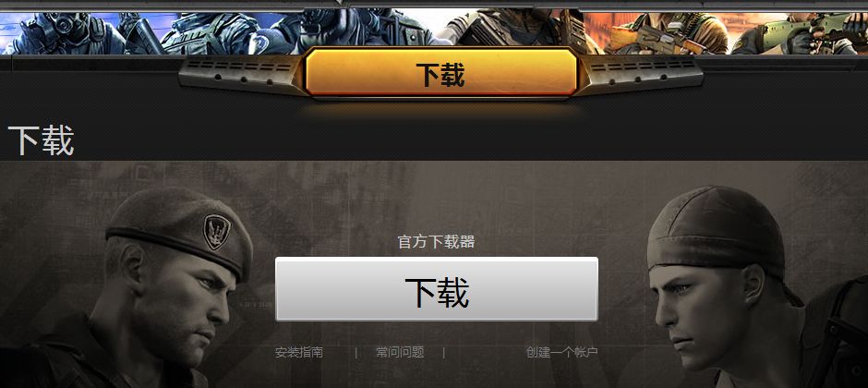868x388 pixels.
Task: Click the 下载 page heading text
Action: coord(41,140)
